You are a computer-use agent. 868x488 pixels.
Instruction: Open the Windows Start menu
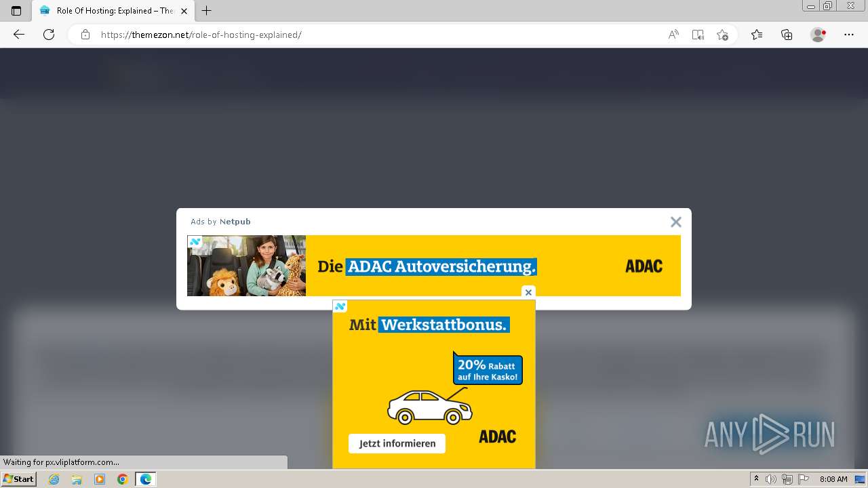coord(19,479)
